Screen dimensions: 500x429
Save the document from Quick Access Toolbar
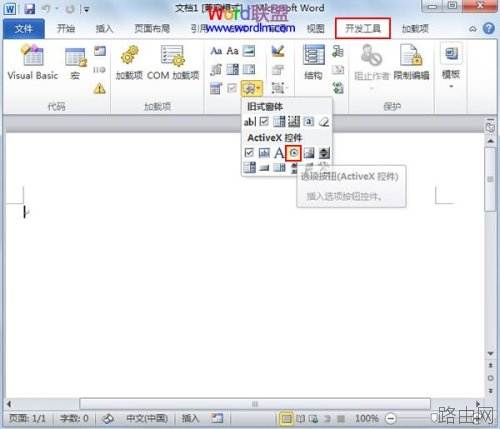[30, 9]
